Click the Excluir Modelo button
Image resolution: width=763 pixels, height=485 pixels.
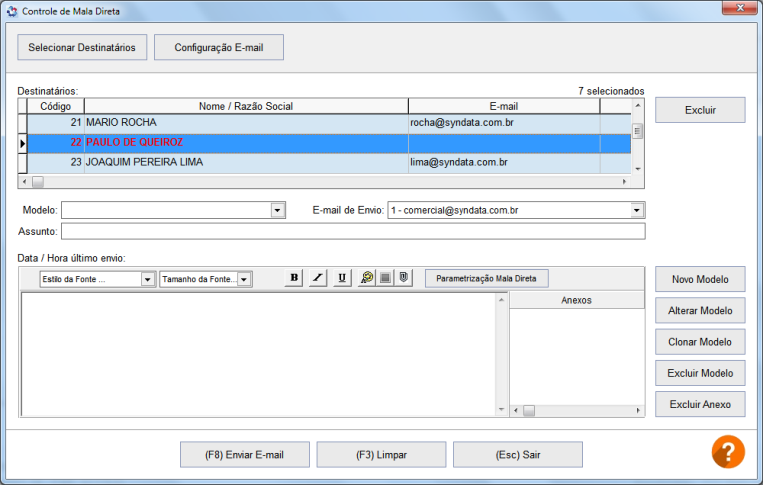700,373
